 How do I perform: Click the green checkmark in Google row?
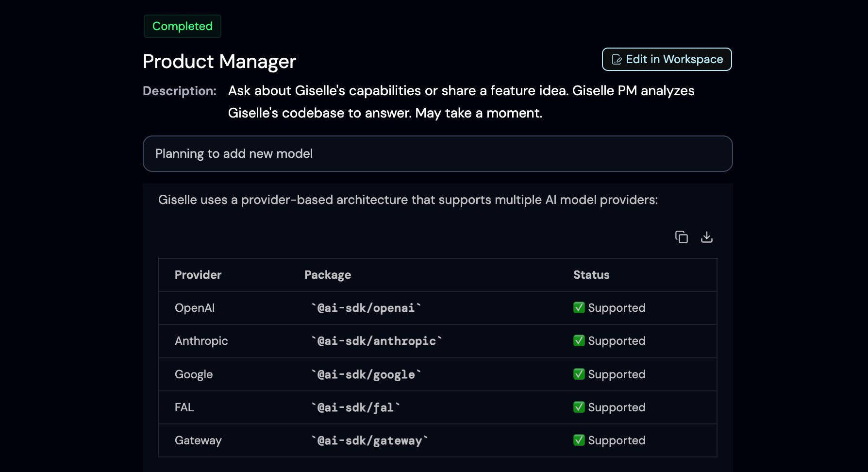(x=579, y=374)
